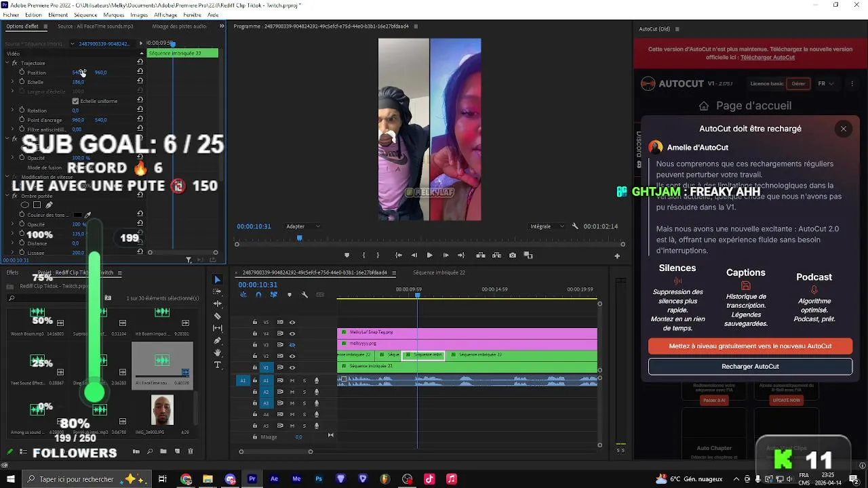Toggle Position keyframe stopwatch
The image size is (868, 488).
pos(22,72)
